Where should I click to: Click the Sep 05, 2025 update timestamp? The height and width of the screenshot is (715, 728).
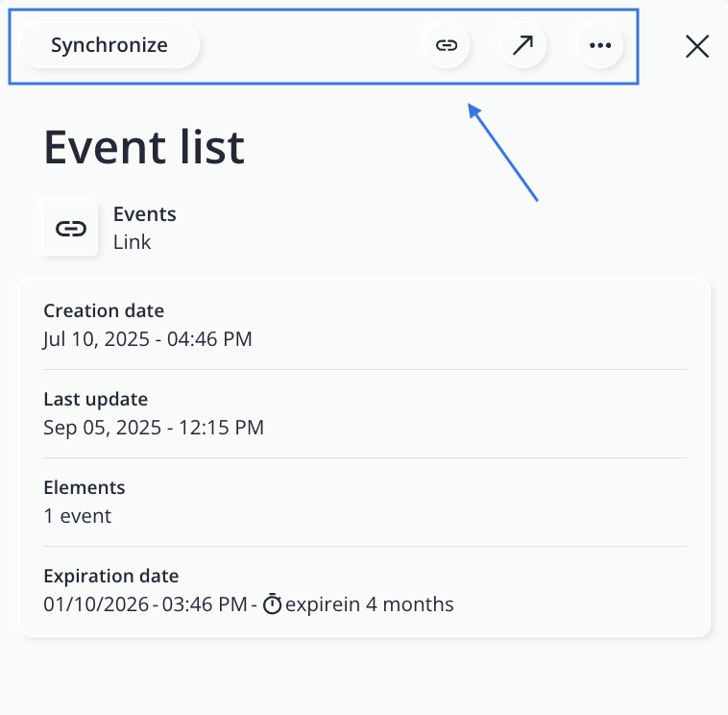coord(154,428)
